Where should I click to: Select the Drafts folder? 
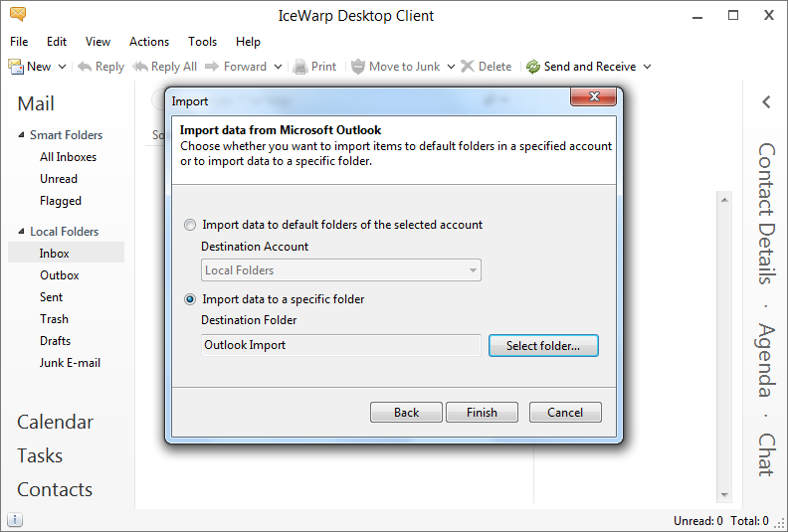[x=55, y=341]
